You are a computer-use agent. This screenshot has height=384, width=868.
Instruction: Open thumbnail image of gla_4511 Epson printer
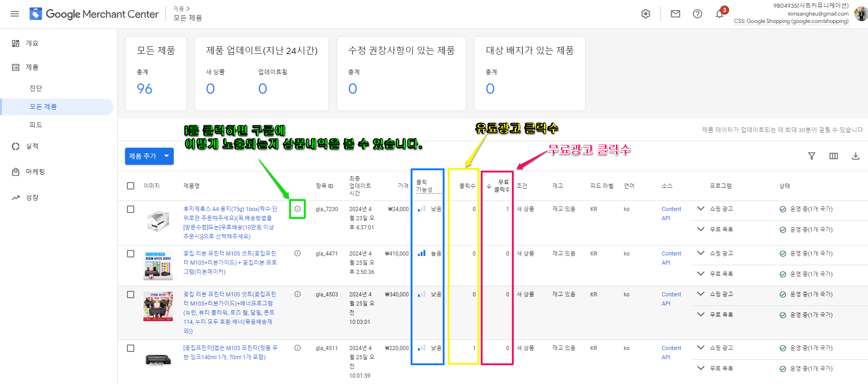pos(158,360)
